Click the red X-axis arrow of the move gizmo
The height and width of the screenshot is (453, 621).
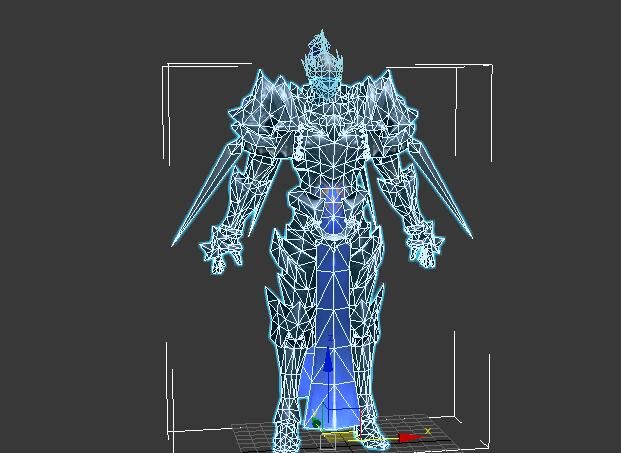click(x=408, y=437)
